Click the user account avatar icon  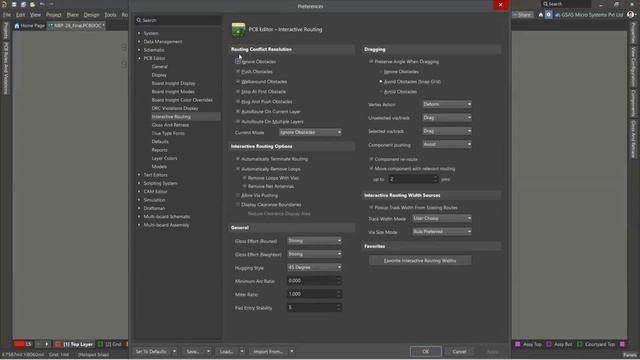click(x=631, y=14)
